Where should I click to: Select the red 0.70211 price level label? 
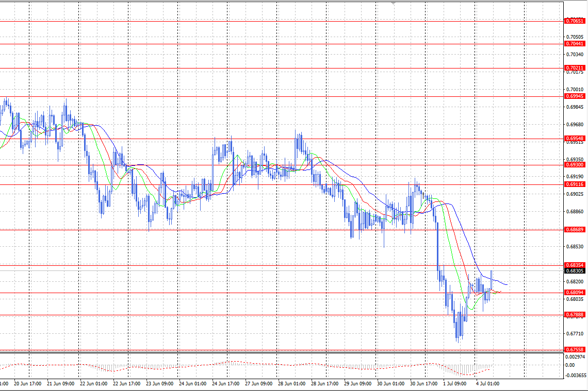coord(575,68)
